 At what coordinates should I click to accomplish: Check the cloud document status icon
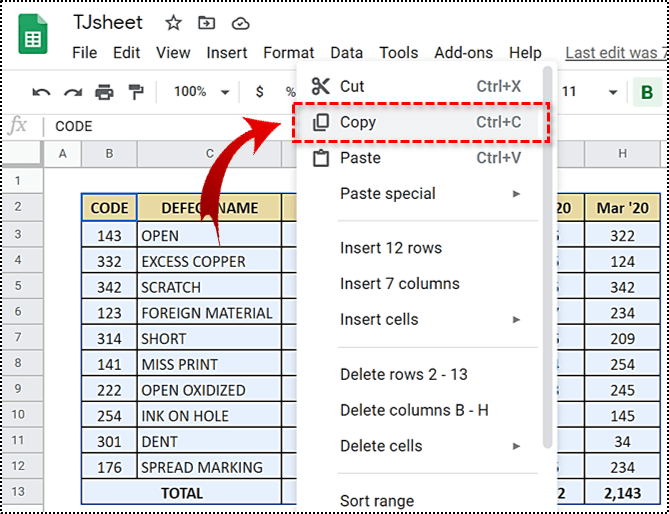[x=240, y=23]
